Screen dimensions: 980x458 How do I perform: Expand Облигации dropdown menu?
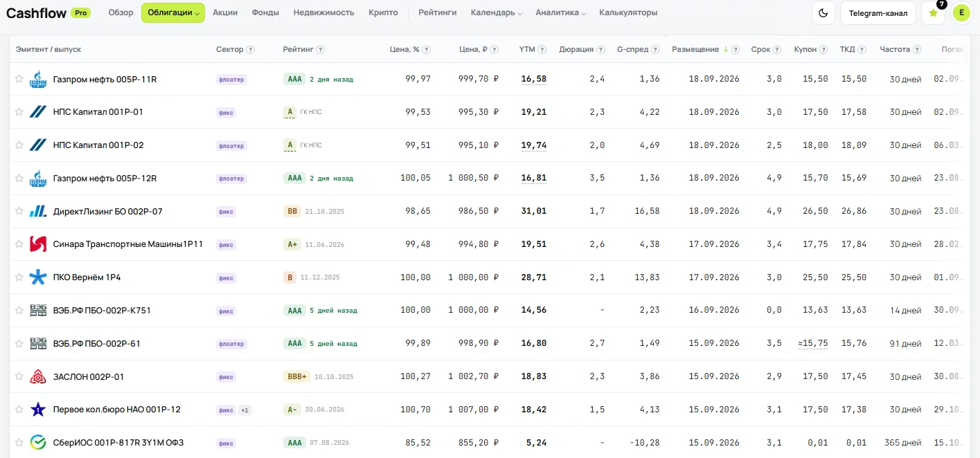173,12
